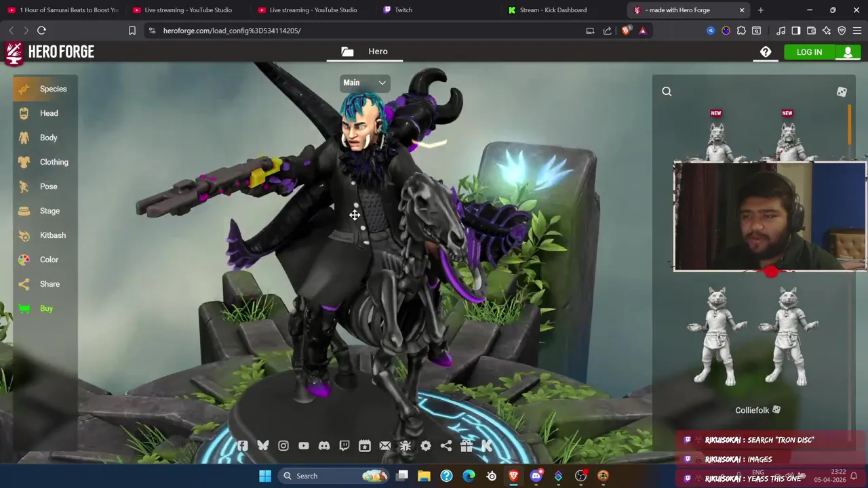Open the gift box icon
This screenshot has width=868, height=488.
467,445
